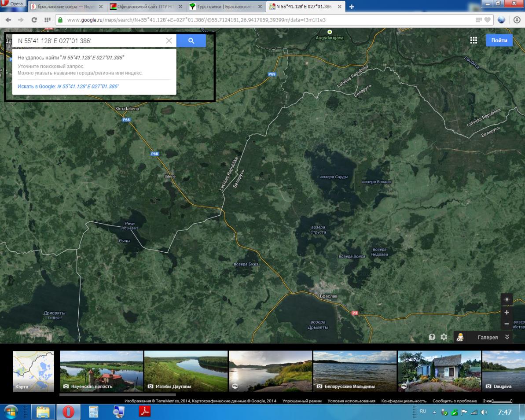Select the Street View pegman icon
Screen dimensions: 525x420
[x=460, y=337]
